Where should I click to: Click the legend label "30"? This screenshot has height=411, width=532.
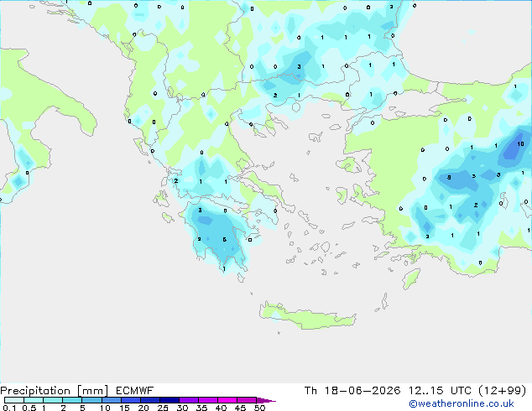coord(182,408)
